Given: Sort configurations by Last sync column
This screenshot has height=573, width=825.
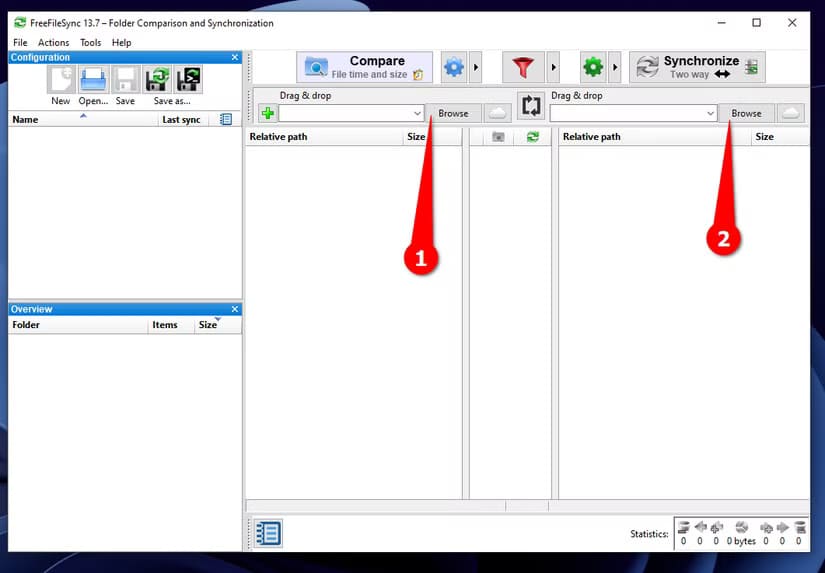Looking at the screenshot, I should coord(182,119).
